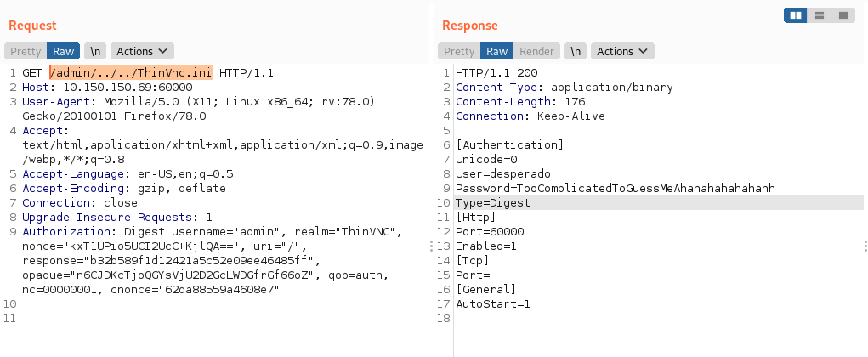Click the Enabled=1 line
868x357 pixels.
(486, 246)
